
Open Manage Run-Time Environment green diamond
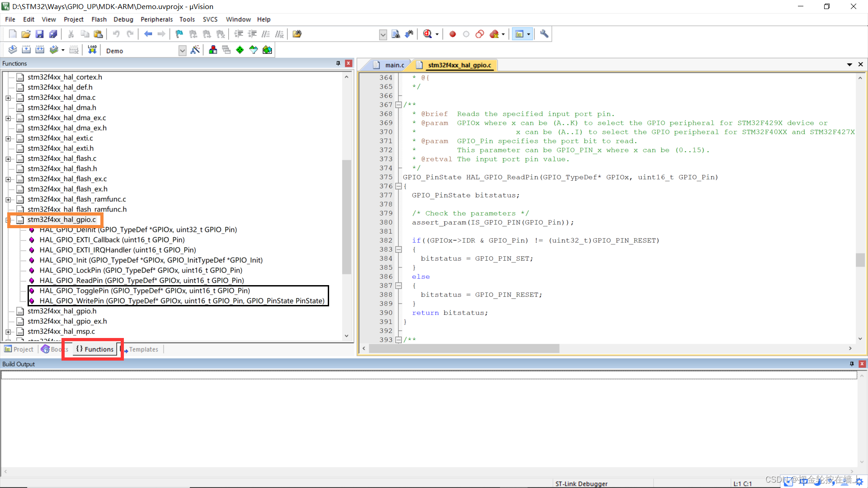240,50
